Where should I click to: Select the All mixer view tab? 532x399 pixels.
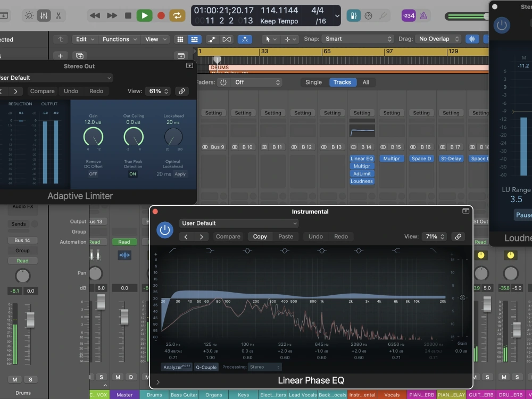click(x=366, y=82)
